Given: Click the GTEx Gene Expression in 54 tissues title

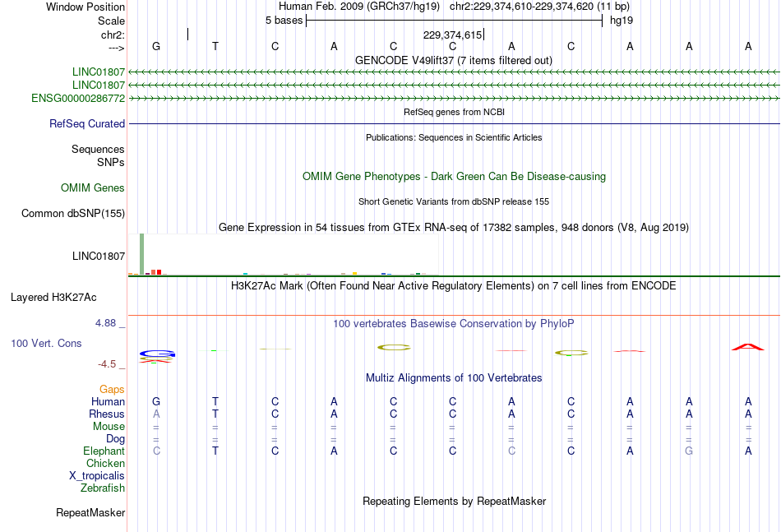Looking at the screenshot, I should pyautogui.click(x=454, y=228).
